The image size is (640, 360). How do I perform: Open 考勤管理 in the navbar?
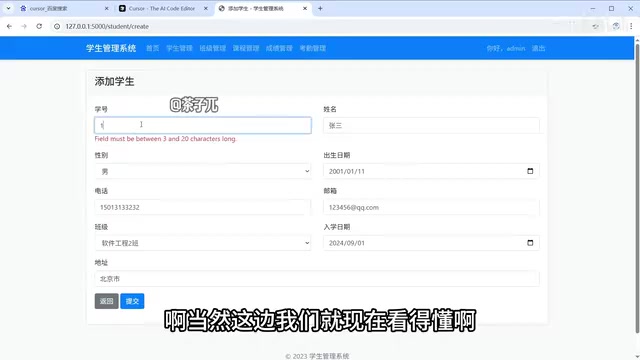313,48
